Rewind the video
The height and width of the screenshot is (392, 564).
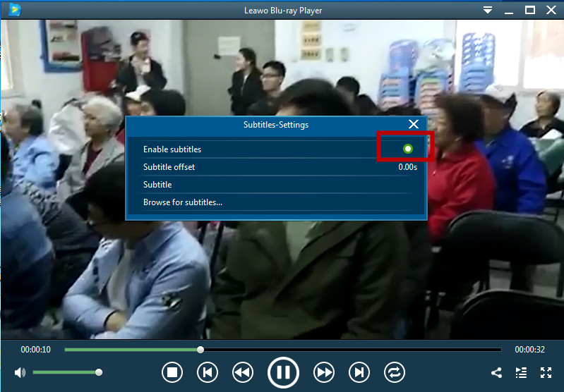point(243,372)
